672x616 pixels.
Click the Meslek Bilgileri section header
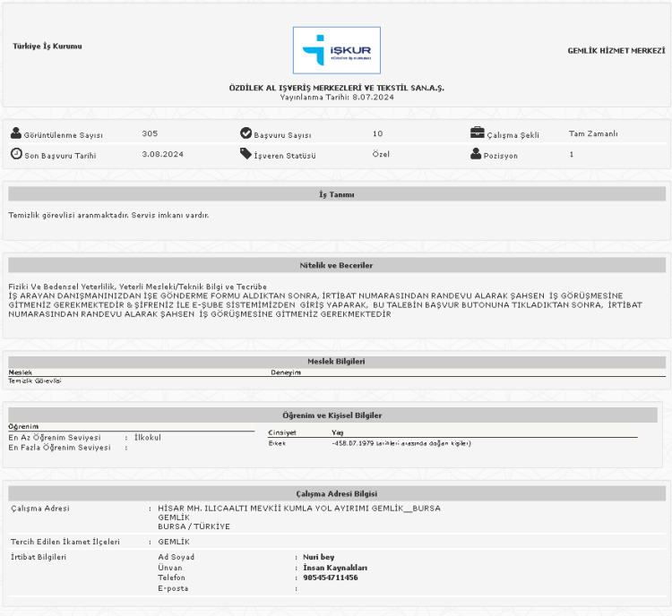pos(336,361)
